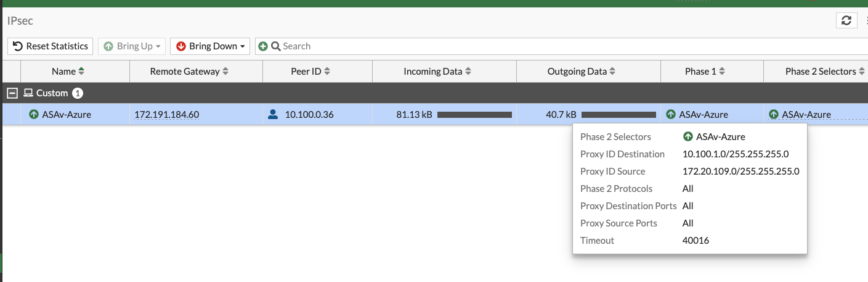Click the Reset Statistics button
Image resolution: width=868 pixels, height=282 pixels.
point(51,46)
